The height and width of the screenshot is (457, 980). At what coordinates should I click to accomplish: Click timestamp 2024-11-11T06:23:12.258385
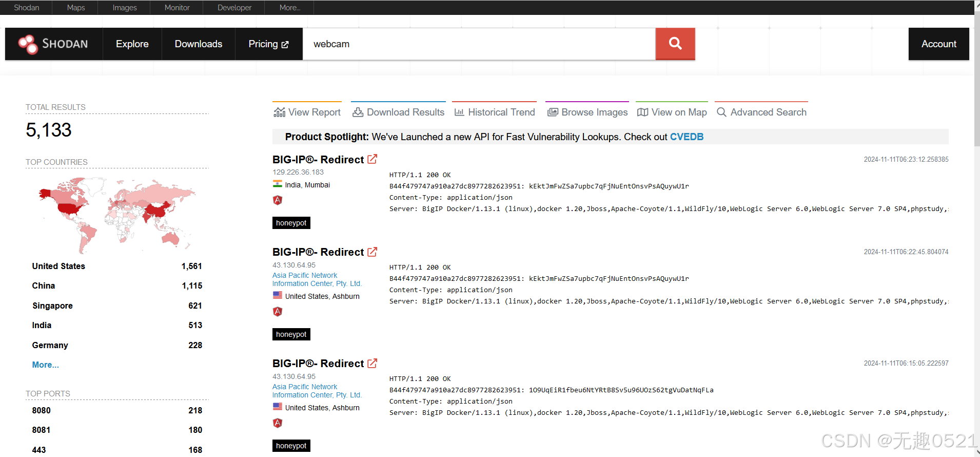[x=906, y=159]
